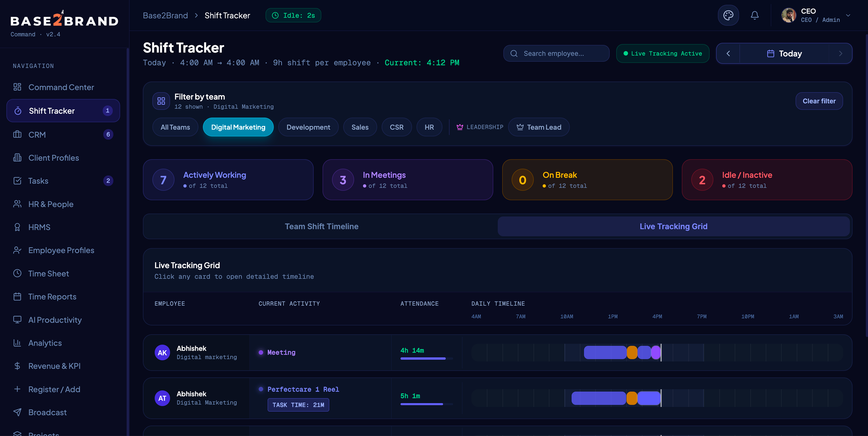868x436 pixels.
Task: Click the Shift Tracker badge count 1
Action: 108,111
